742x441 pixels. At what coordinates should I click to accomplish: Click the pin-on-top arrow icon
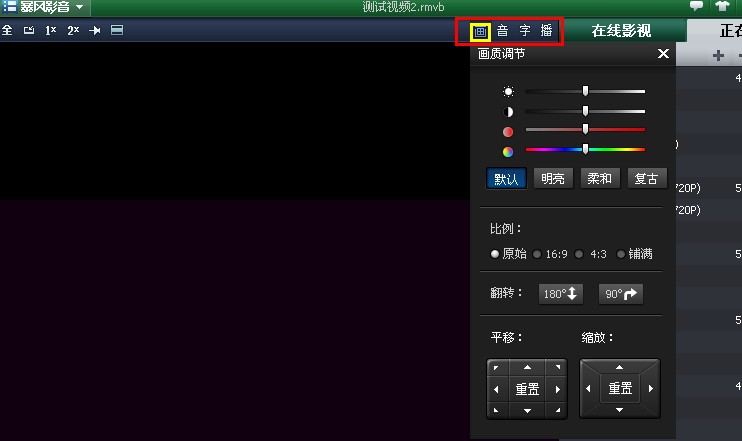(95, 30)
